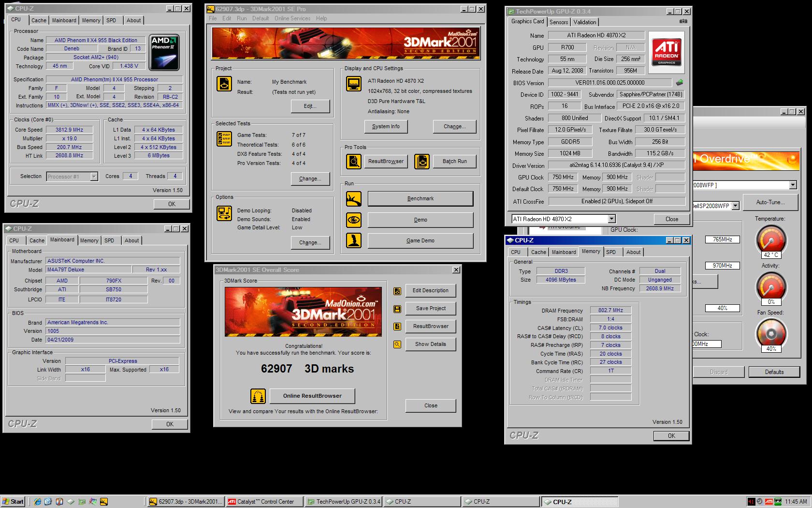This screenshot has height=508, width=812.
Task: Expand the 008WFP display dropdown in Catalyst
Action: click(x=793, y=185)
